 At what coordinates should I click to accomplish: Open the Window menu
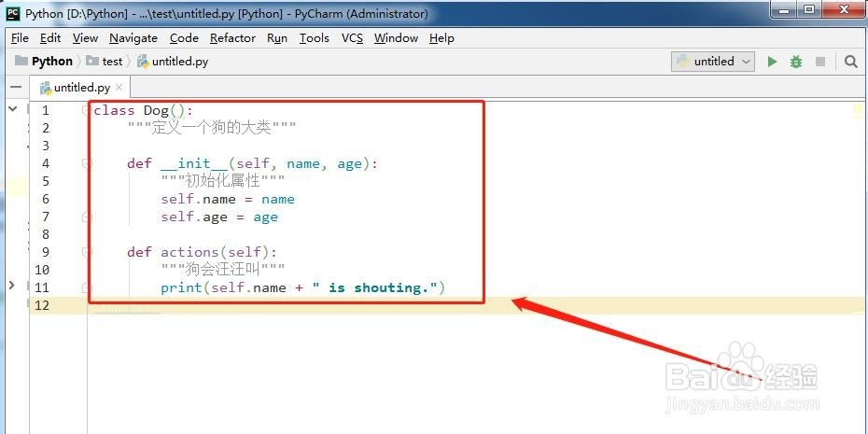coord(396,38)
